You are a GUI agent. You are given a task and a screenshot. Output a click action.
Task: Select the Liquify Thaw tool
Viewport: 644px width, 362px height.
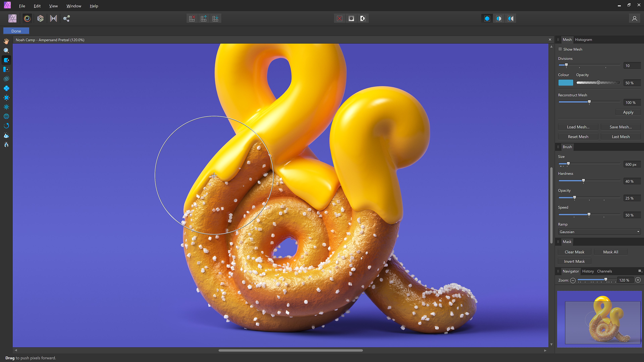pyautogui.click(x=7, y=144)
